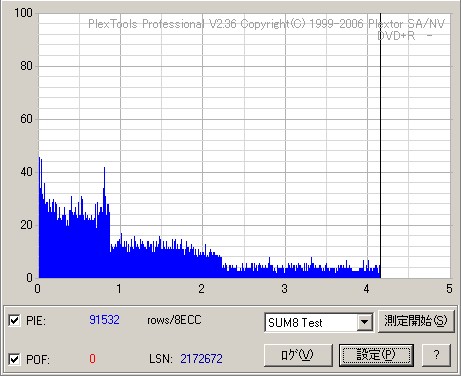Click the LSN: label
This screenshot has width=461, height=376.
click(x=160, y=359)
